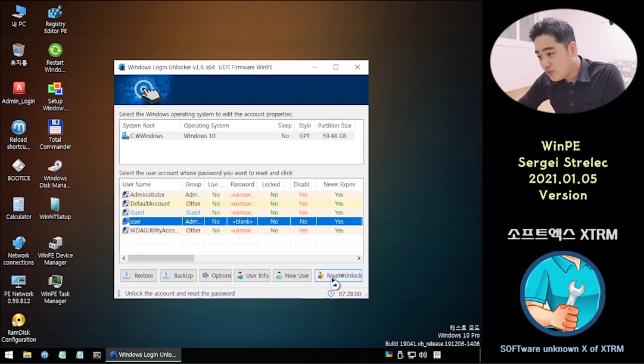Click the BackUp button

coord(178,275)
